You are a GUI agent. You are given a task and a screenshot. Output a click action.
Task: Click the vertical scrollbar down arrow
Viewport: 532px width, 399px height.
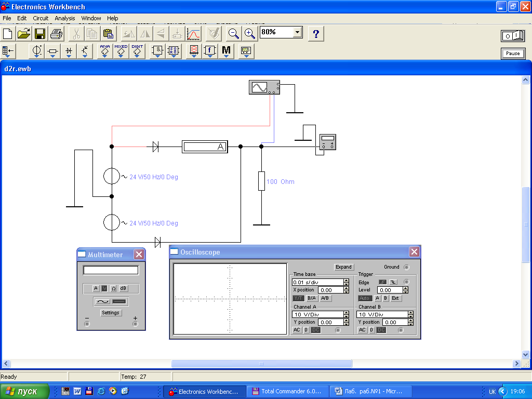pos(526,354)
